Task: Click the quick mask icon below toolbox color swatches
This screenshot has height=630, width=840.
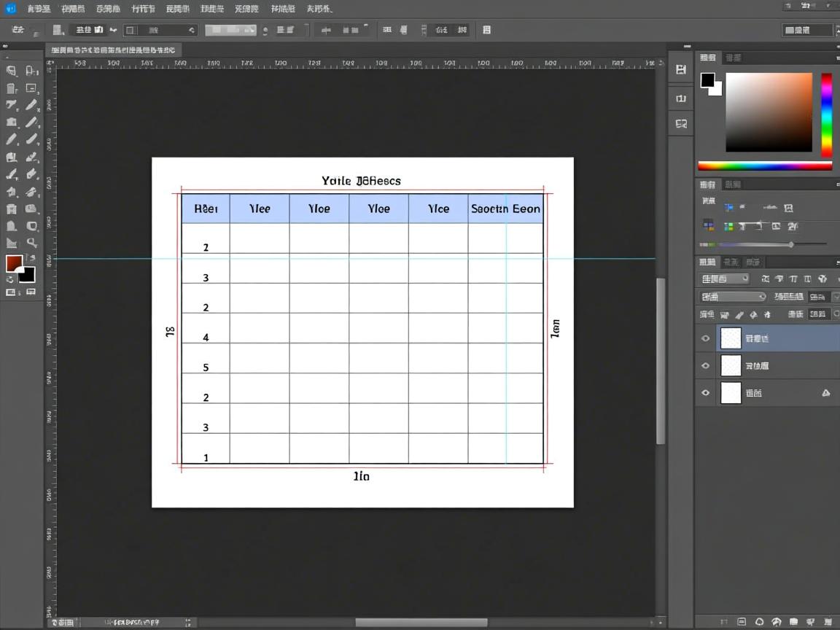Action: 11,292
